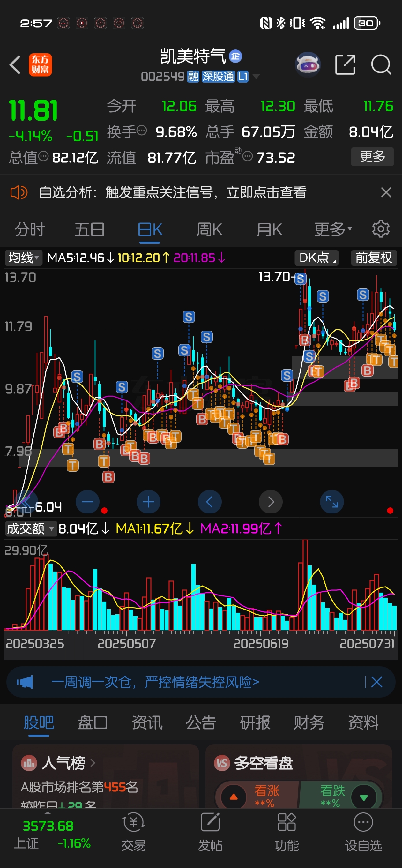Move chart left with arrow button

210,502
